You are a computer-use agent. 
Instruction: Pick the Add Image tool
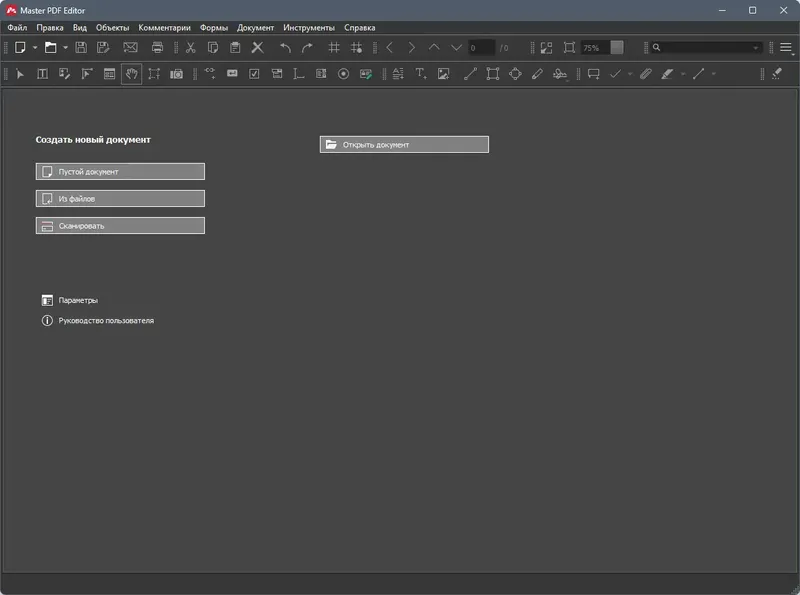pyautogui.click(x=443, y=72)
